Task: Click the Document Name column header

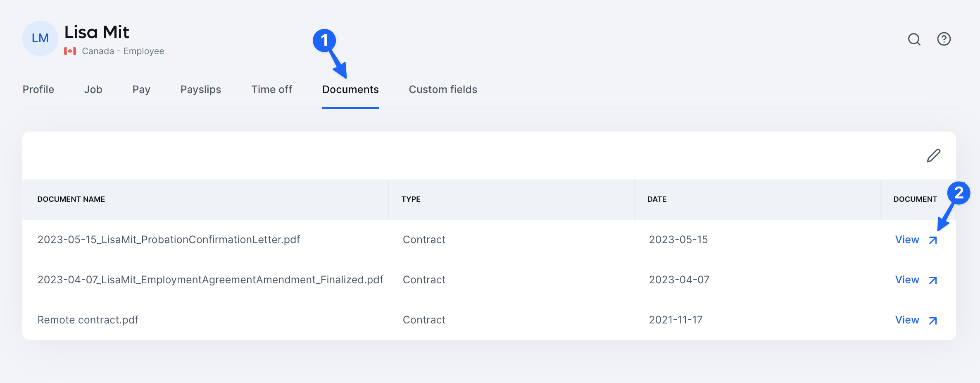Action: (71, 199)
